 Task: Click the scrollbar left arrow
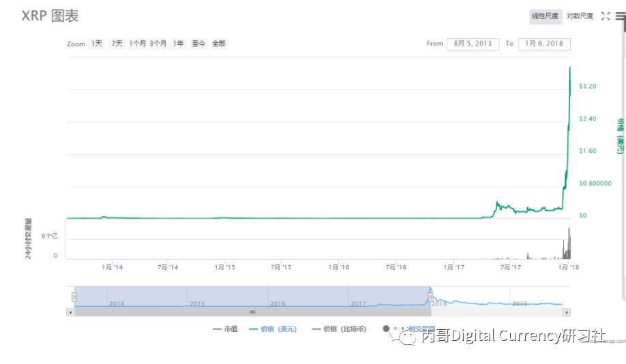point(70,312)
